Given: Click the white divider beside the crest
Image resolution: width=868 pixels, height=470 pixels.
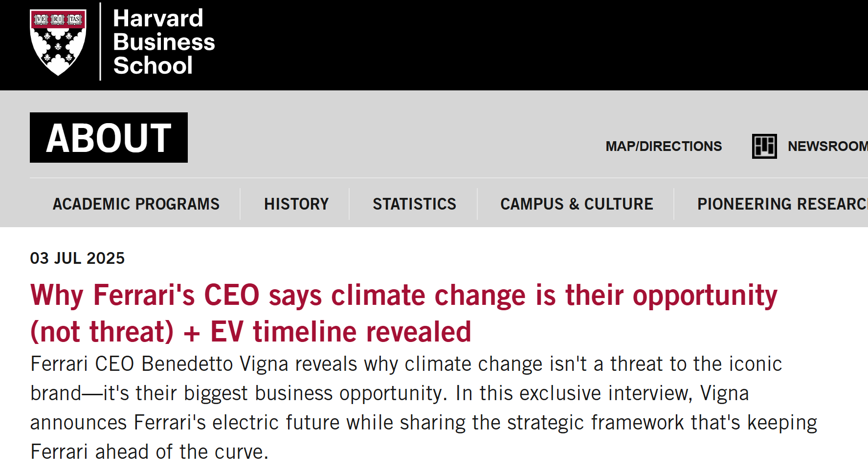Looking at the screenshot, I should pyautogui.click(x=100, y=43).
